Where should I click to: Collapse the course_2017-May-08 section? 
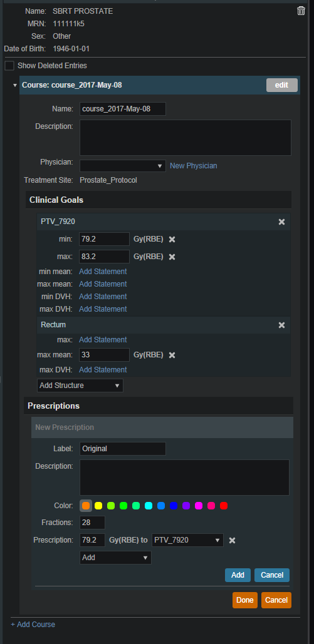15,85
